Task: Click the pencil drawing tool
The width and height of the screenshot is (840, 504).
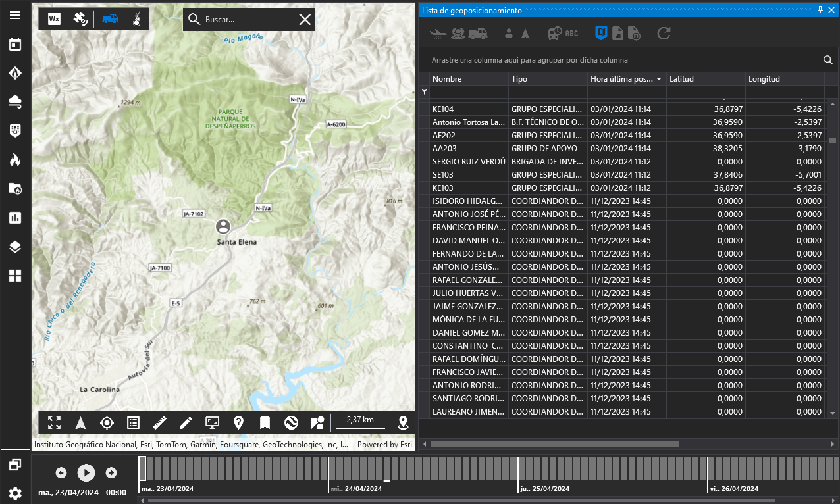Action: point(186,422)
